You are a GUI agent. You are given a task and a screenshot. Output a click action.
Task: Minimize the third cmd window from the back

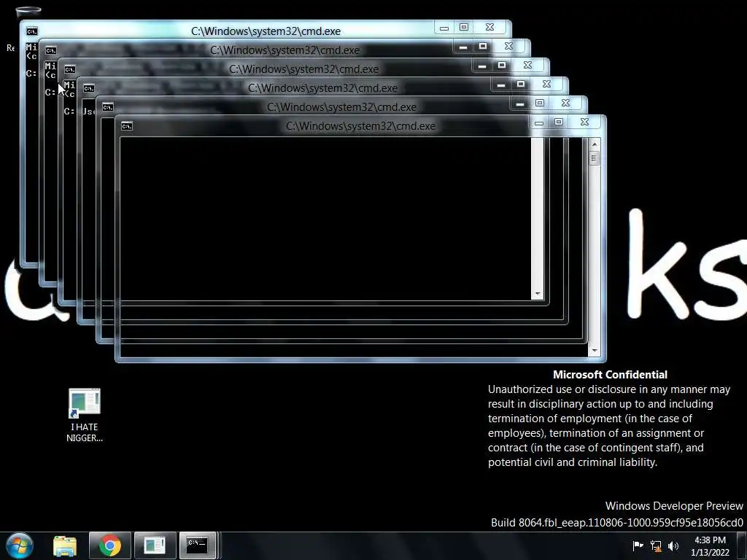click(x=482, y=66)
